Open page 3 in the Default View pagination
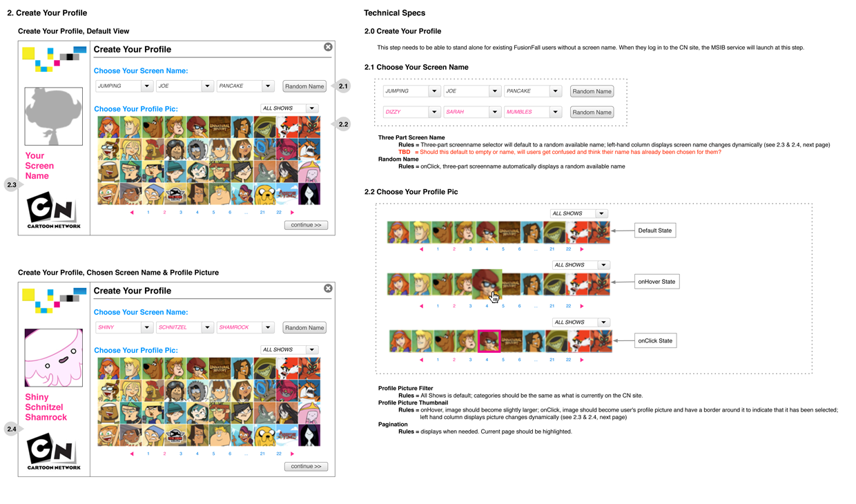The width and height of the screenshot is (856, 504). tap(181, 213)
